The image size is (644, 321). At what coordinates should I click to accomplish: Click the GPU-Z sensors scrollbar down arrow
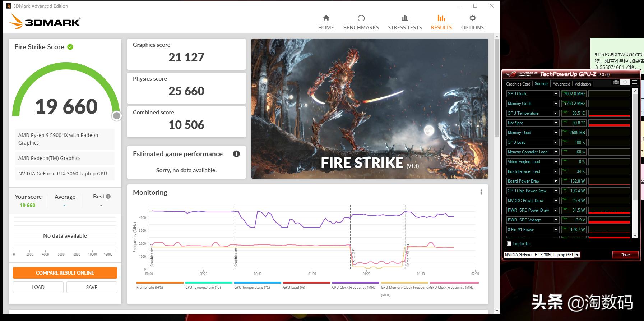635,235
